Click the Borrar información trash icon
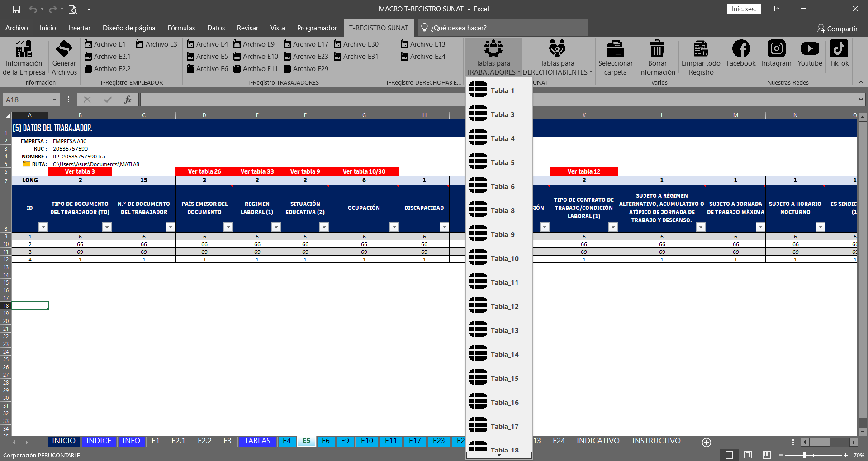 (657, 49)
